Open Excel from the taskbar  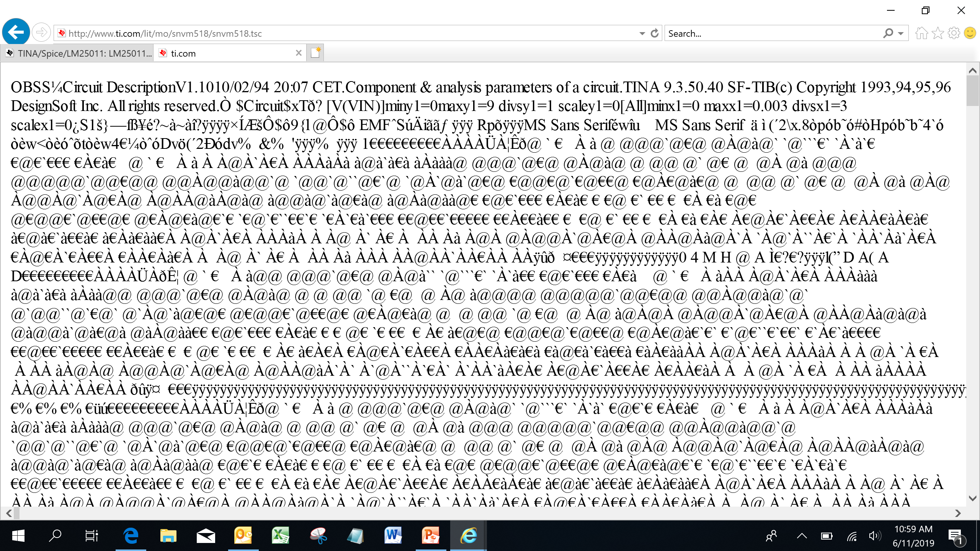(x=281, y=536)
